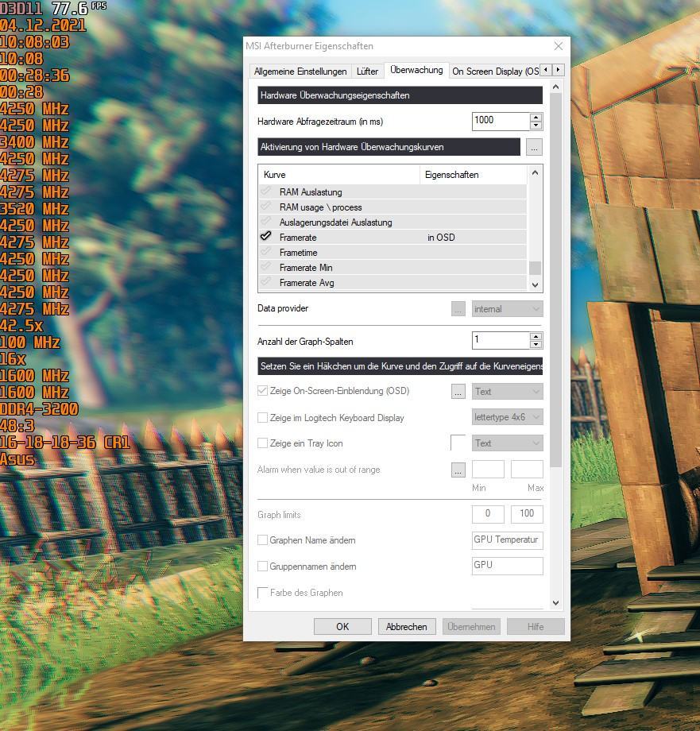Screen dimensions: 700x731
Task: Select the Frametime curve row label
Action: 298,252
